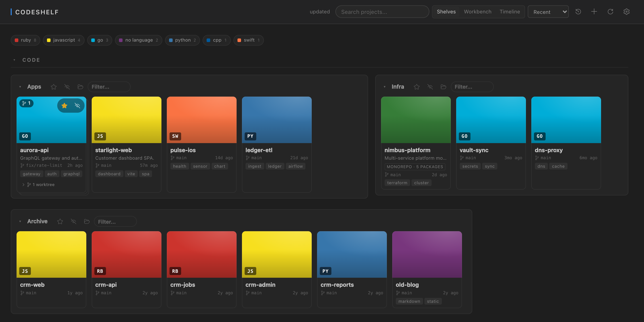Click the Infra shelf Filter field
Viewport: 644px width, 322px height.
pos(472,87)
